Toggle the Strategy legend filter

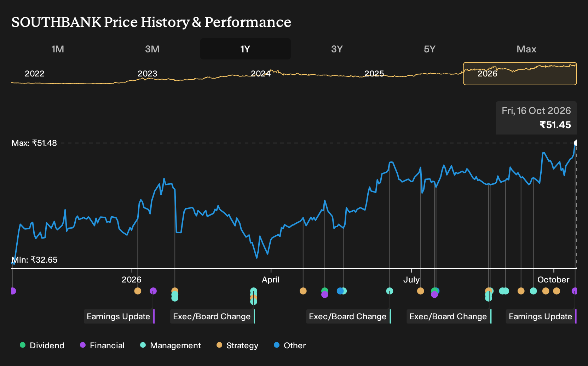tap(237, 345)
